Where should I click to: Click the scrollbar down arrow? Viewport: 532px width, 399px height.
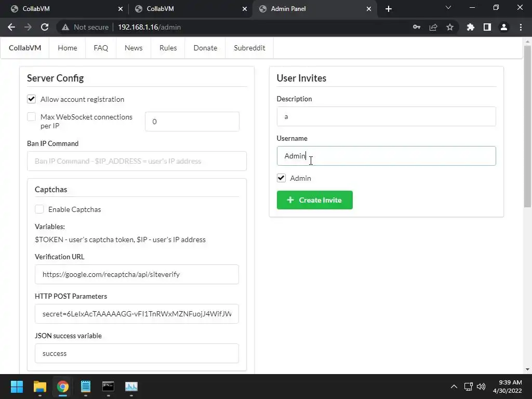527,369
